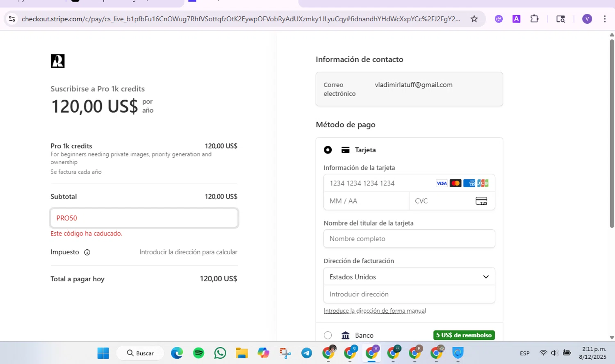Focus the CVC field
Image resolution: width=615 pixels, height=364 pixels.
[452, 201]
